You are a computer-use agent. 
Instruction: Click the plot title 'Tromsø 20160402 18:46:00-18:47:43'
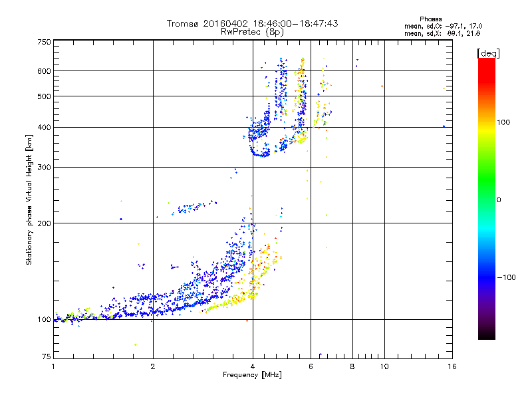point(252,23)
